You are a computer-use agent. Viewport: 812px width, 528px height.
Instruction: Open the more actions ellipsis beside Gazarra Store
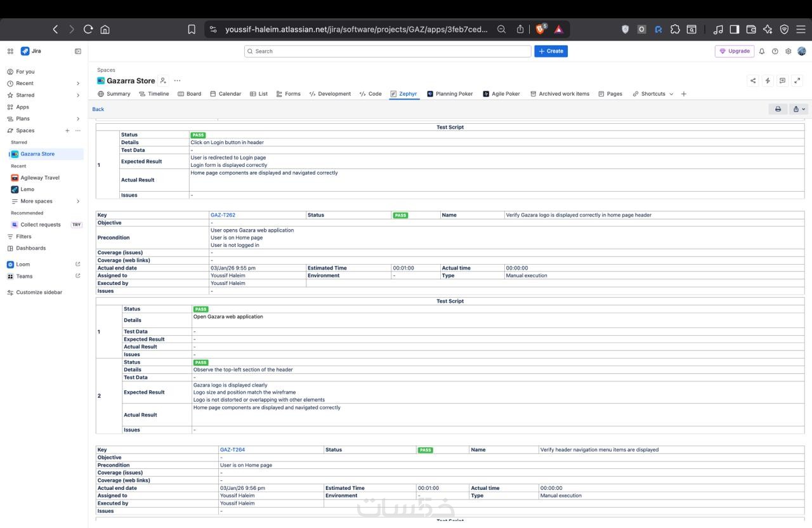[177, 81]
